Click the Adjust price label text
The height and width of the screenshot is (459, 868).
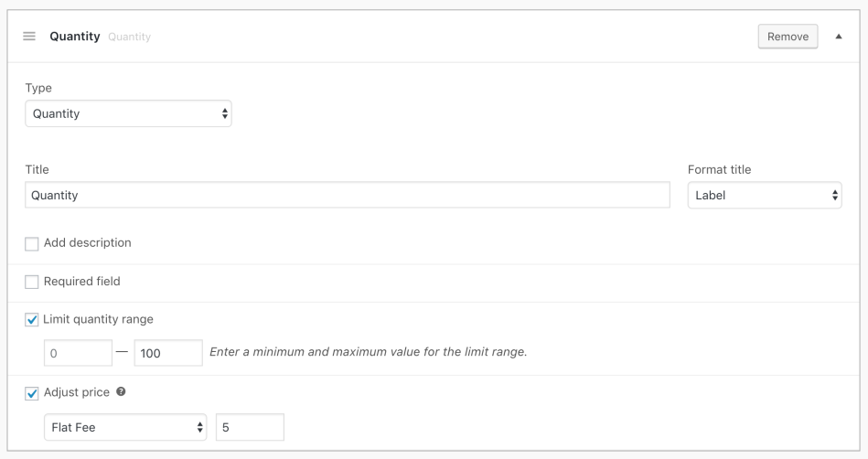pos(77,392)
